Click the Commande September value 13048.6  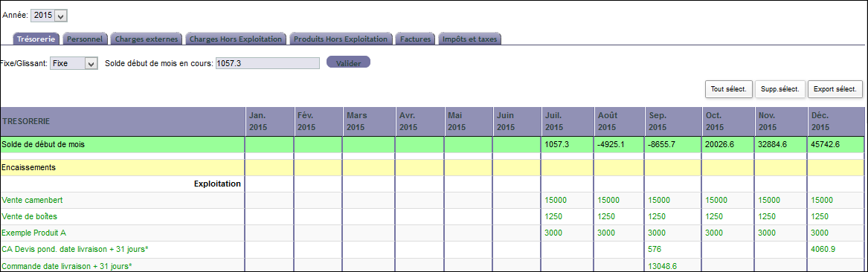(x=663, y=266)
